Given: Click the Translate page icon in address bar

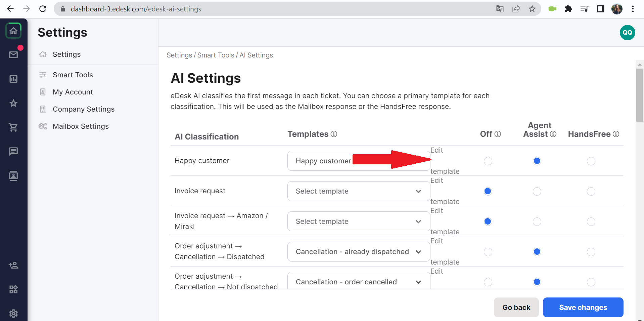Looking at the screenshot, I should [500, 9].
